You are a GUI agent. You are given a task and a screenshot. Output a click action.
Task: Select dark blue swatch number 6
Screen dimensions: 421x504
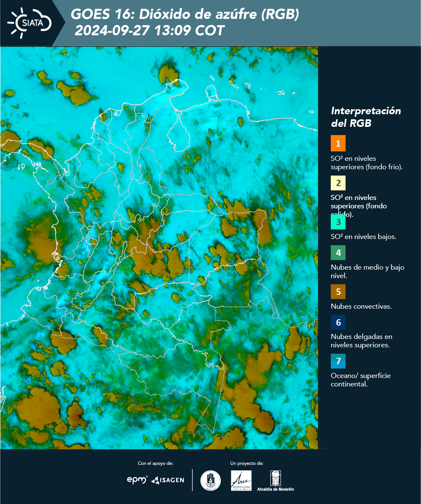[x=338, y=323]
